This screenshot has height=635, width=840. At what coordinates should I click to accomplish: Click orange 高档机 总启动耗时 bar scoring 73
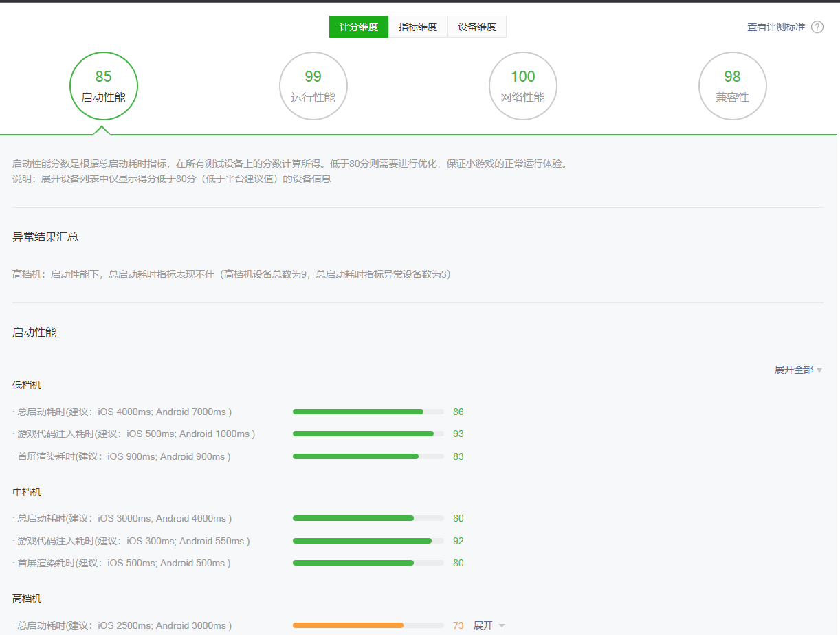368,625
